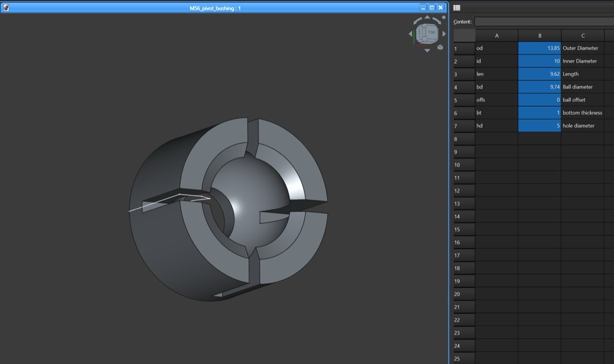Image resolution: width=614 pixels, height=364 pixels.
Task: Click navigation cube left arrow
Action: [x=411, y=34]
